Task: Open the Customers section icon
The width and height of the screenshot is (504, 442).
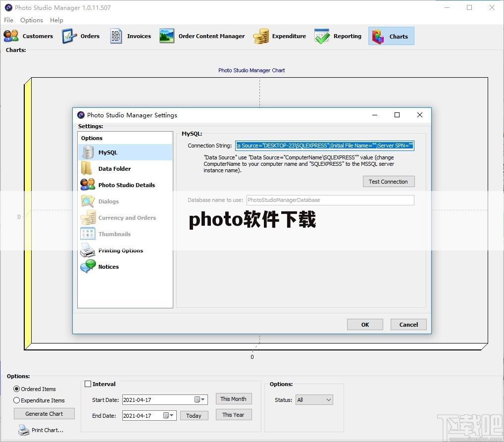Action: pos(11,36)
